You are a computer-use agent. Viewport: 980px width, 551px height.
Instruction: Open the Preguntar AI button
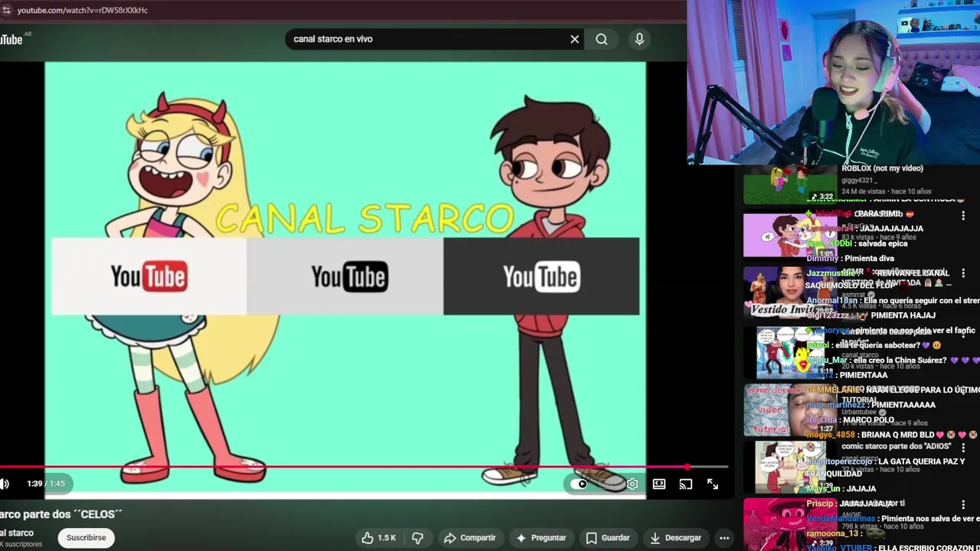tap(541, 538)
